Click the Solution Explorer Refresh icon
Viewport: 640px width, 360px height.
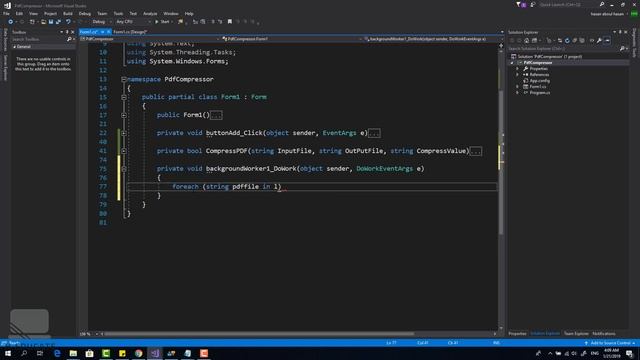pos(567,40)
